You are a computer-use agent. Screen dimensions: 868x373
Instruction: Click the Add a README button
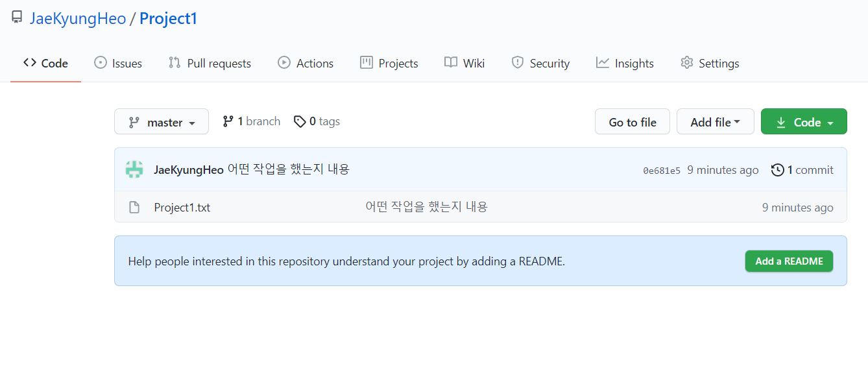pyautogui.click(x=789, y=261)
